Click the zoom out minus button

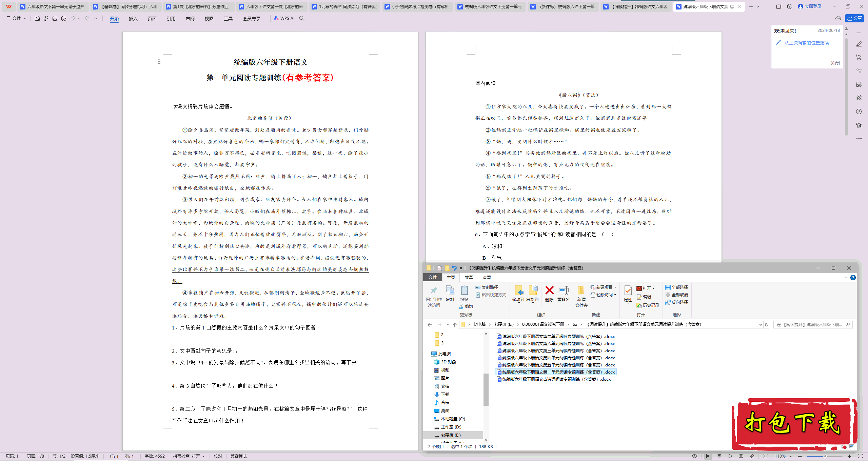pos(800,456)
